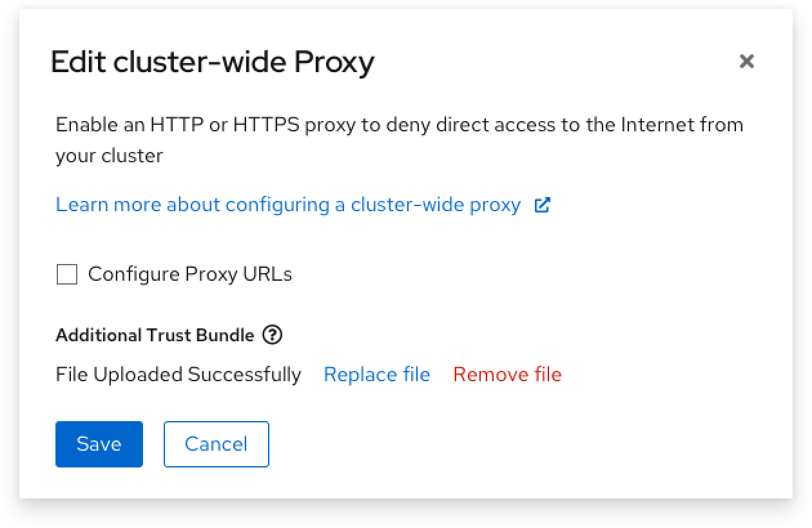
Task: Click the Enable an HTTP or HTTPS proxy description
Action: click(x=400, y=140)
